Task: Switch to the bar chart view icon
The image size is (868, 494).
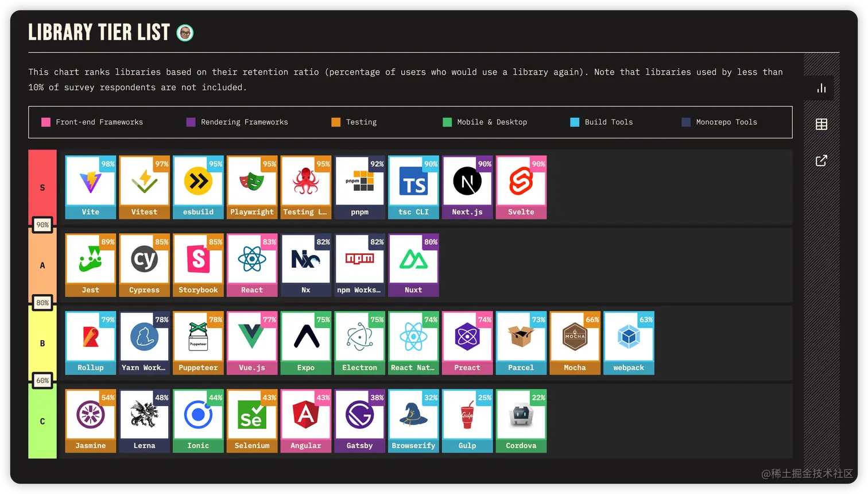Action: 821,88
